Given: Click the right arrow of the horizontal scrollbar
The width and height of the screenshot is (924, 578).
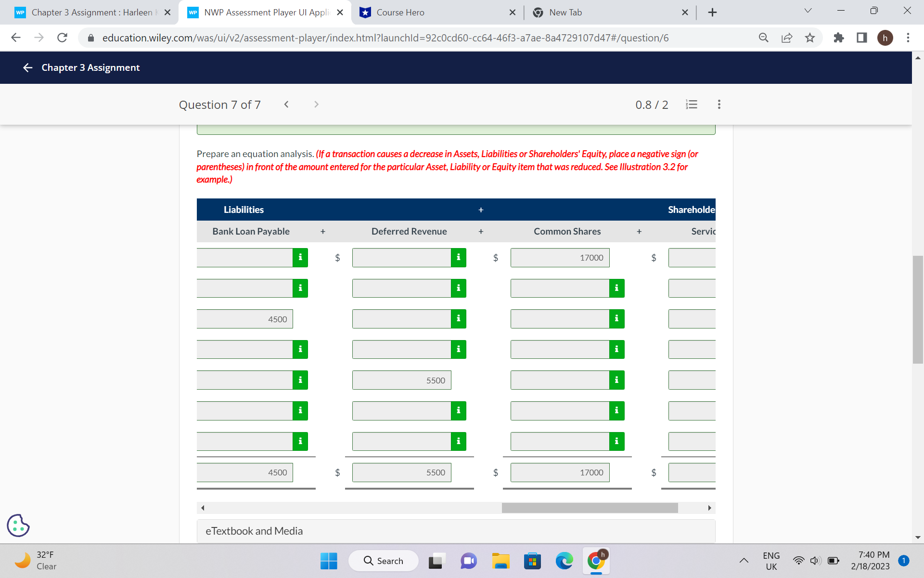Looking at the screenshot, I should [710, 508].
